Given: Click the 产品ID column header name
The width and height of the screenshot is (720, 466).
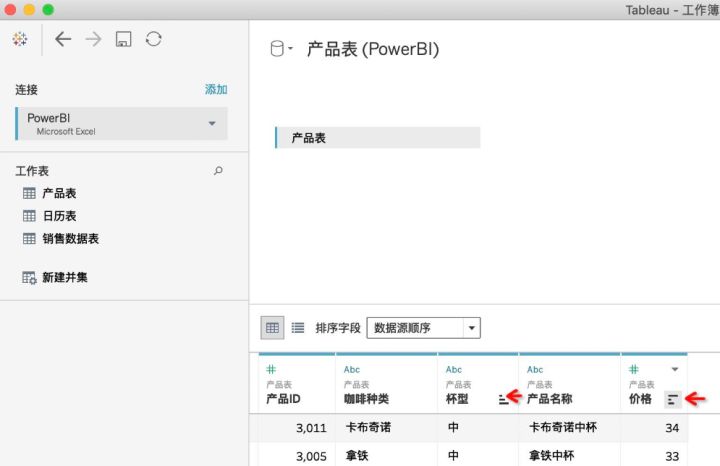Looking at the screenshot, I should (283, 399).
